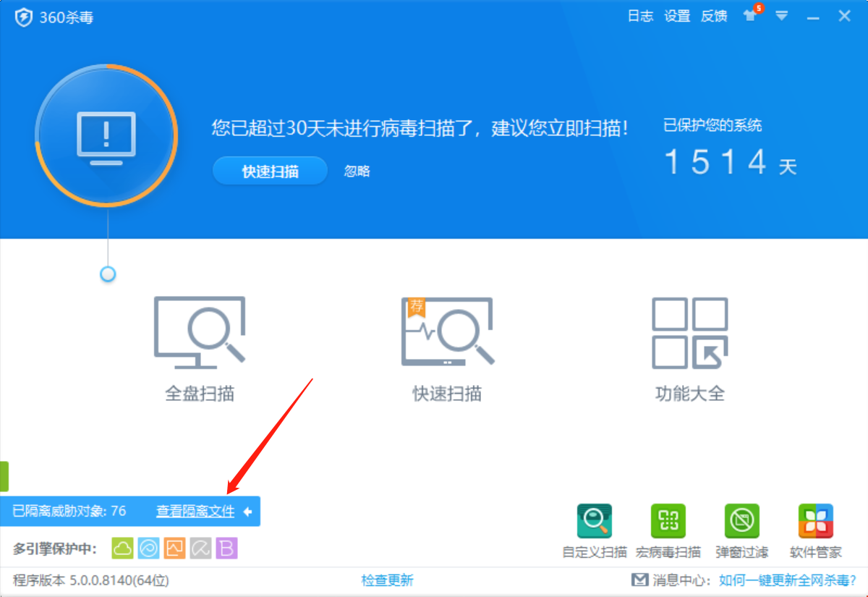Click 忽略 to dismiss the warning
The width and height of the screenshot is (868, 597).
pos(357,171)
